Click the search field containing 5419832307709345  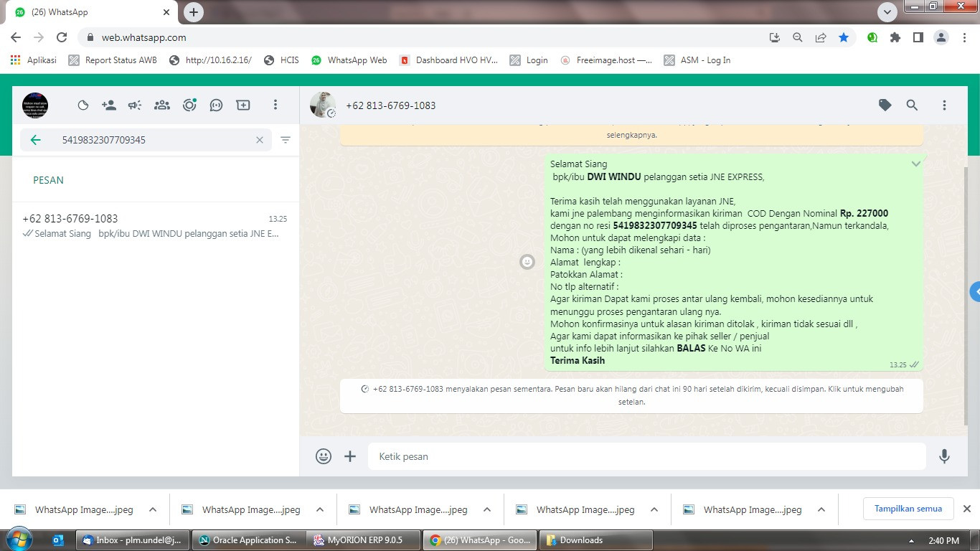(x=146, y=140)
